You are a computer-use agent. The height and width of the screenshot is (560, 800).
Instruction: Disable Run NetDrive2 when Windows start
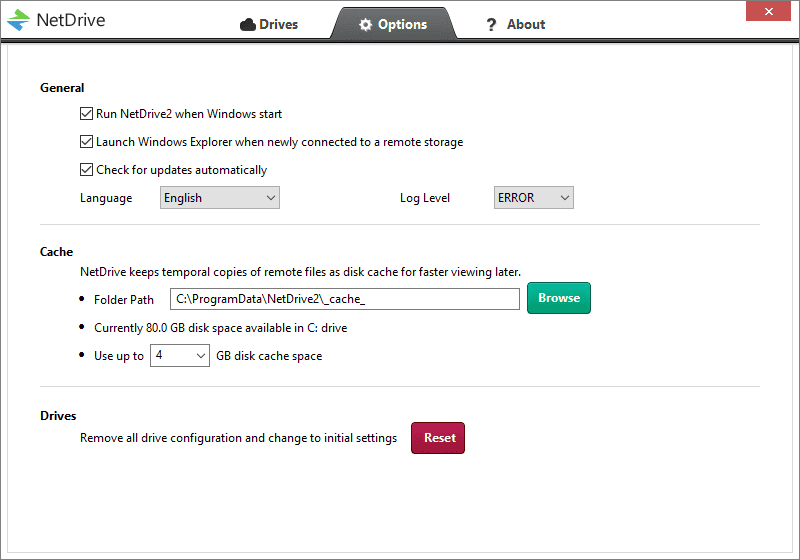(86, 114)
